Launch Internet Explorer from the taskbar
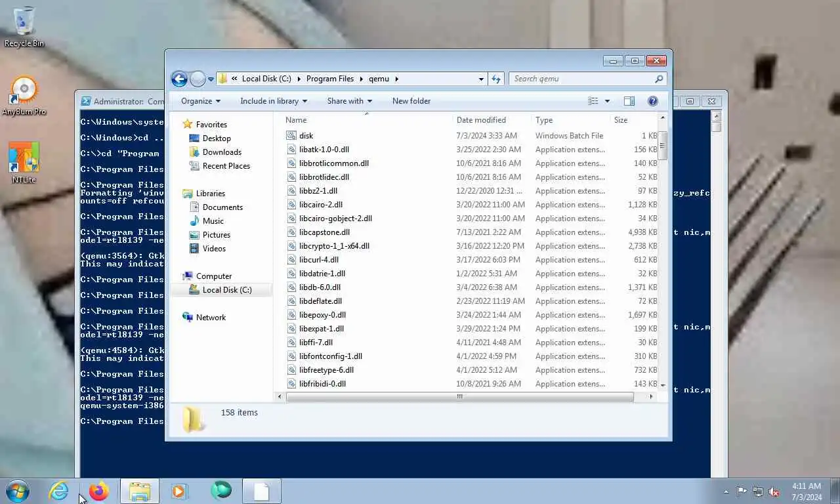 (59, 491)
